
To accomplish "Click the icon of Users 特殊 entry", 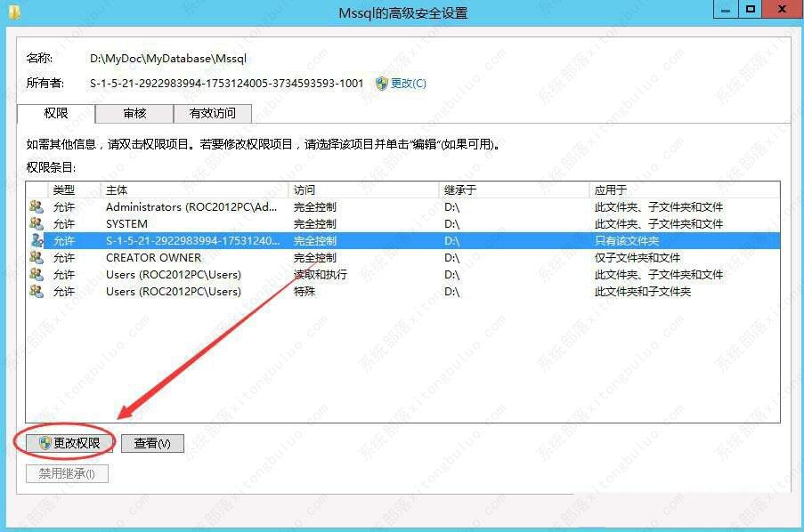I will point(37,292).
